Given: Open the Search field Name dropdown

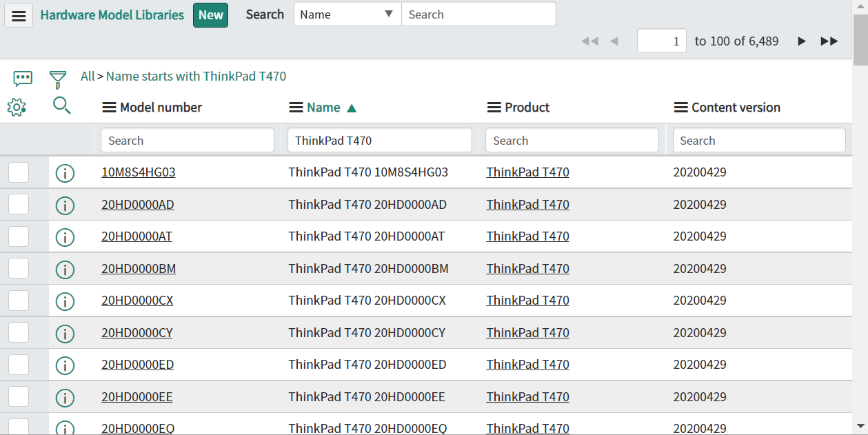Looking at the screenshot, I should coord(347,14).
